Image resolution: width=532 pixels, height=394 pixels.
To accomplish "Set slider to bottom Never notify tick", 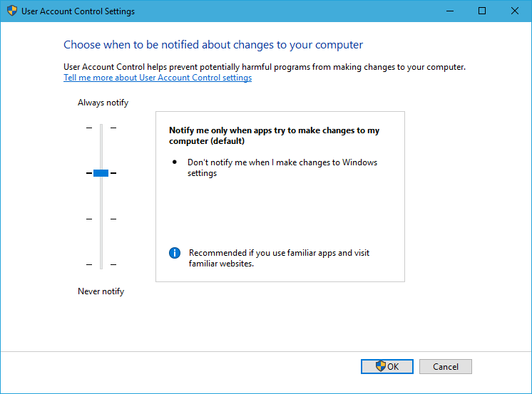I will point(101,264).
